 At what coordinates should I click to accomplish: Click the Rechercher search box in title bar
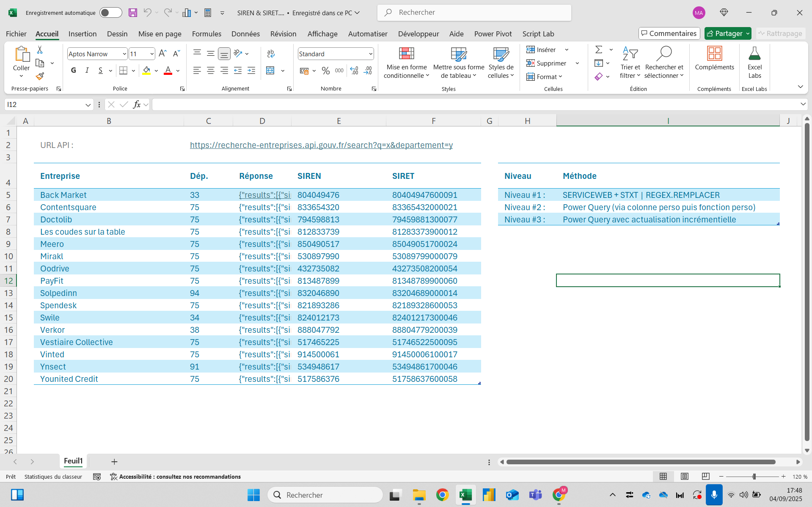(474, 13)
